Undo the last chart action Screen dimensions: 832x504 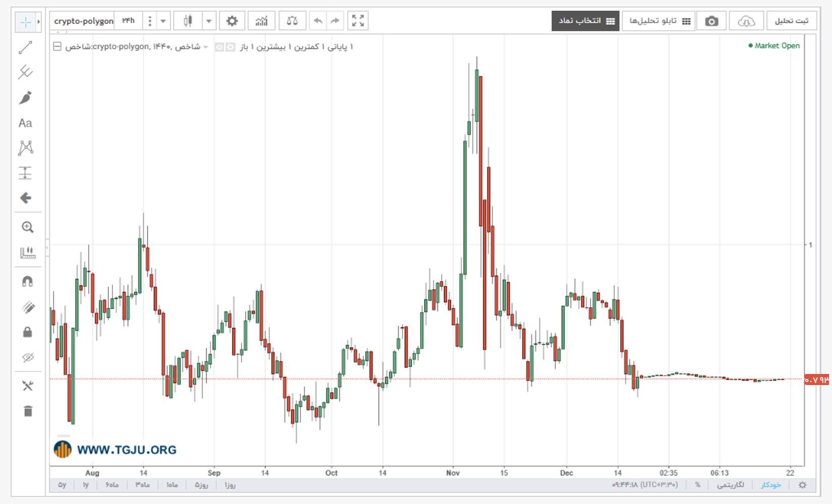[x=318, y=21]
